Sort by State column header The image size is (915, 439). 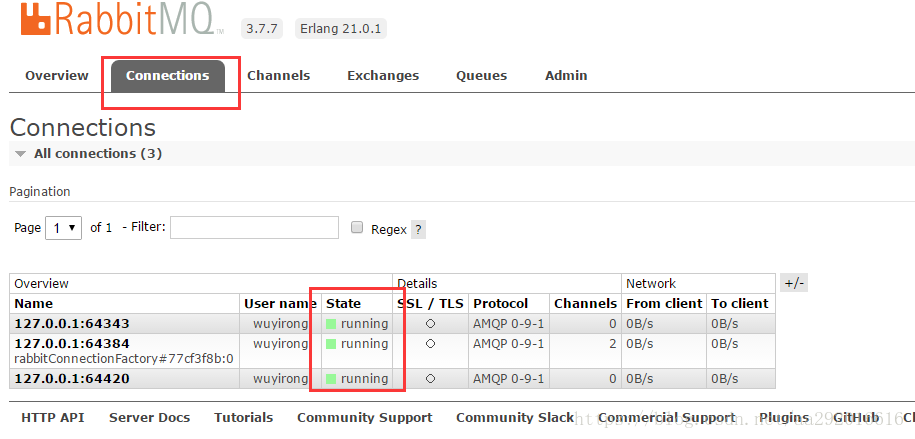(344, 304)
